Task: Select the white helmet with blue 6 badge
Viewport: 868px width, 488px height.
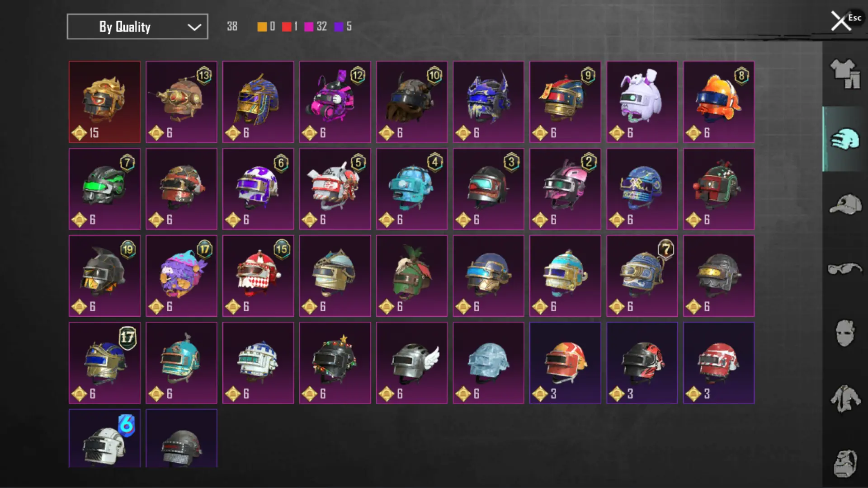Action: 104,438
